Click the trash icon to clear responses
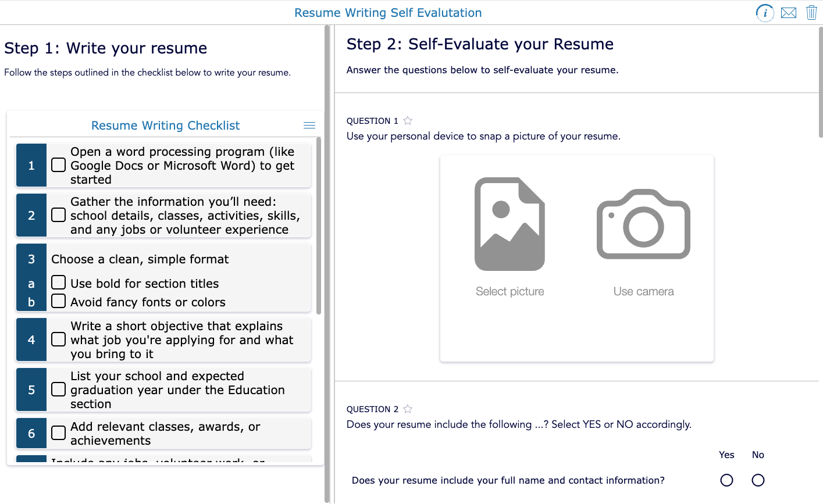The image size is (823, 504). (811, 12)
